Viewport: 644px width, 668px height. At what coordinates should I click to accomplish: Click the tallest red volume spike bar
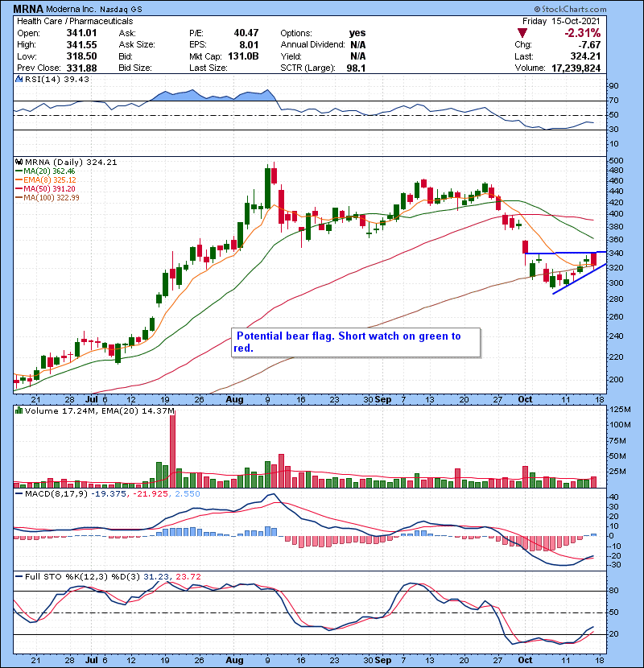pyautogui.click(x=172, y=450)
